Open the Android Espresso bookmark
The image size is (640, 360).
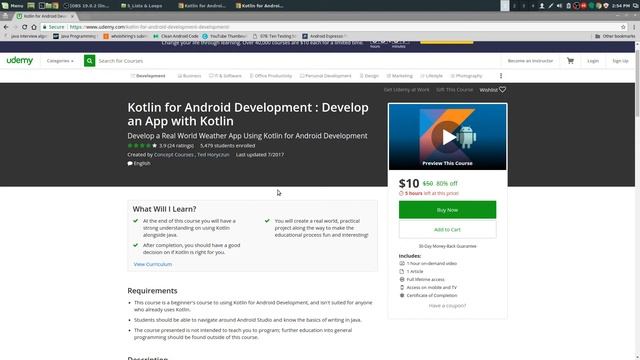(325, 36)
